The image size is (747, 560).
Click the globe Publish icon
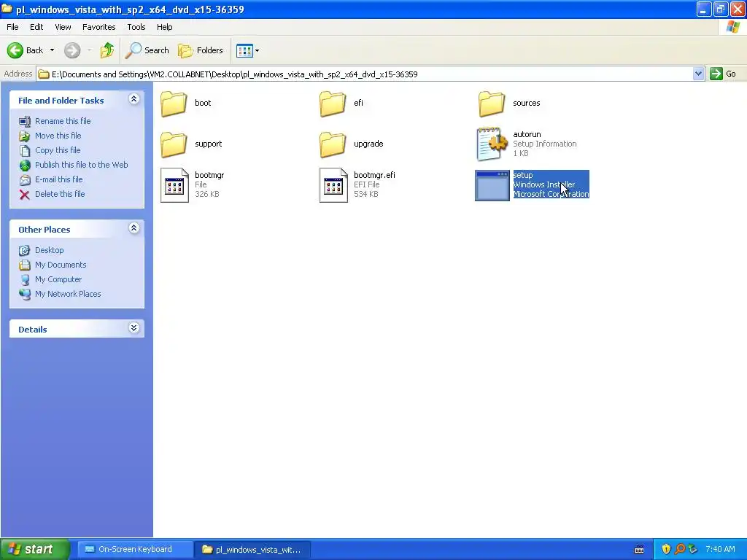25,166
